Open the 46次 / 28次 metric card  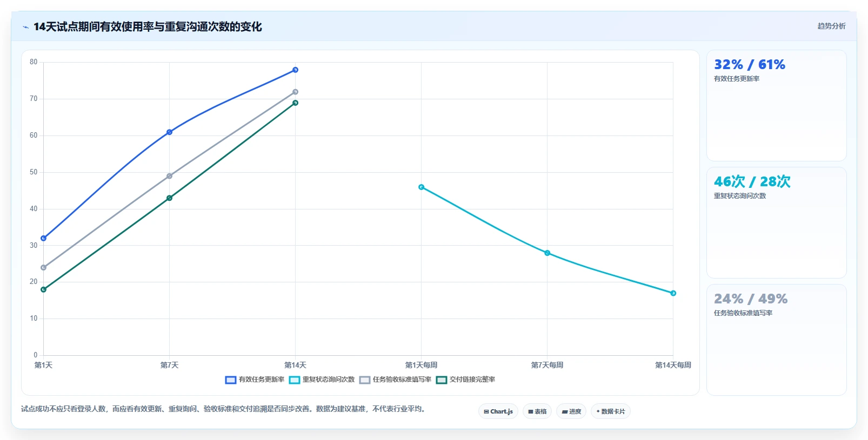777,222
